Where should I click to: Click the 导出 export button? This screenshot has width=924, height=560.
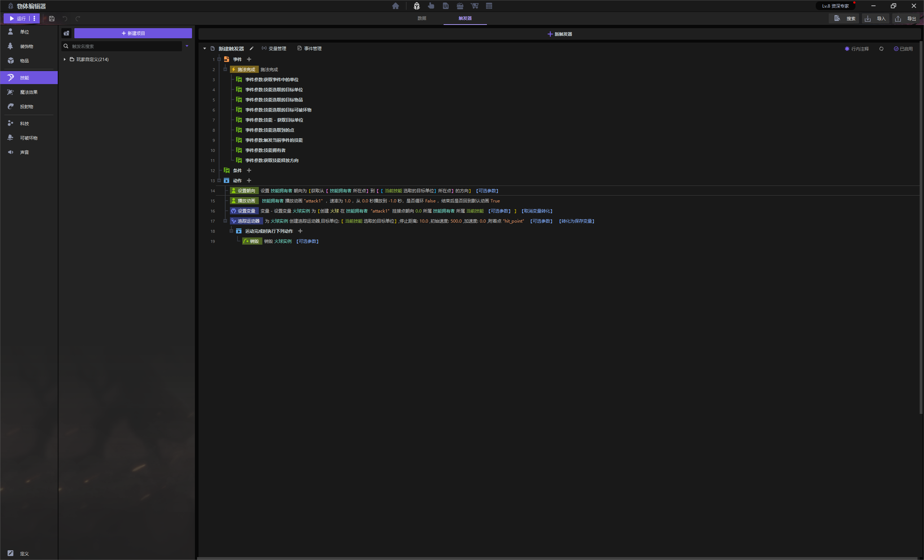click(906, 18)
